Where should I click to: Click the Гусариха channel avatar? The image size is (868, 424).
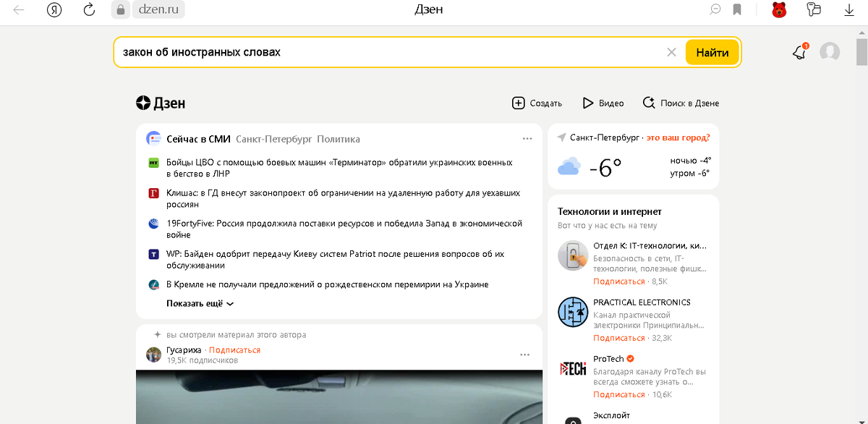[153, 355]
